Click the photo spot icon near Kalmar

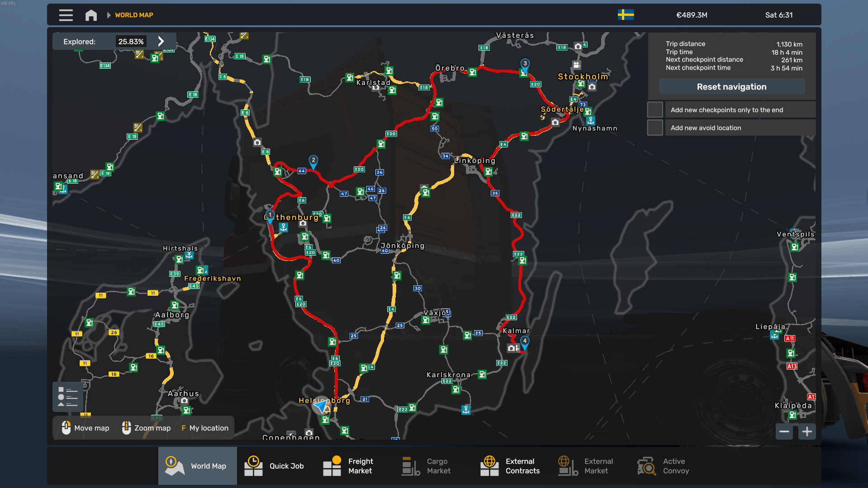point(512,348)
